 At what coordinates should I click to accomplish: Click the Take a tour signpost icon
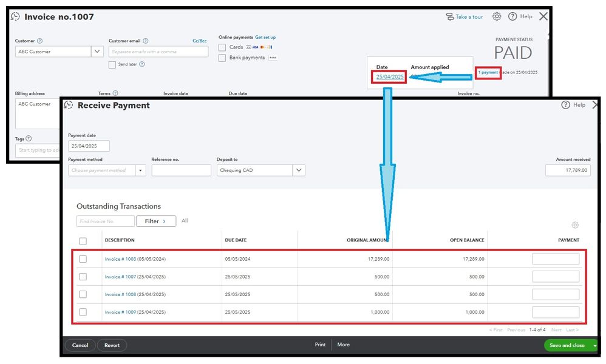(x=450, y=16)
